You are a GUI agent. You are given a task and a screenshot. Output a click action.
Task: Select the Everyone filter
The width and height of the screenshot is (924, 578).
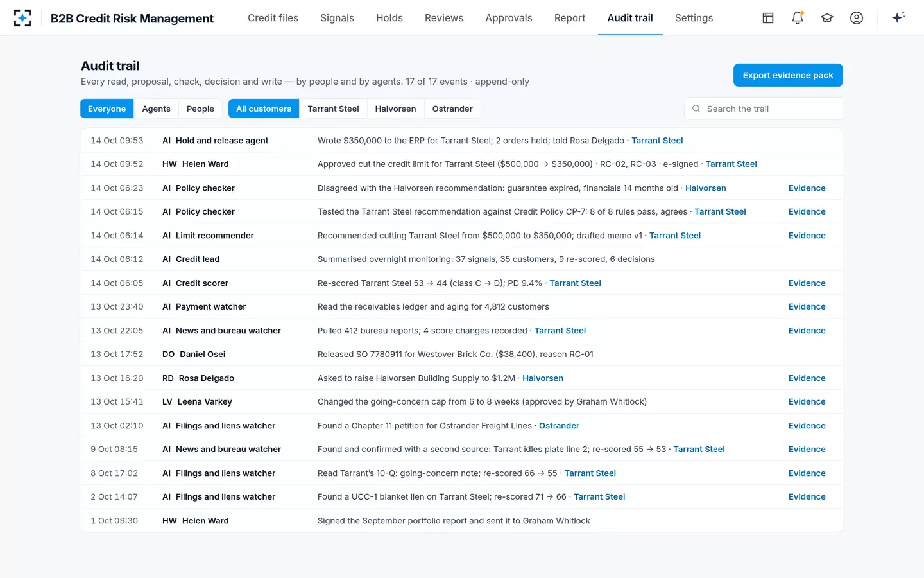tap(107, 109)
